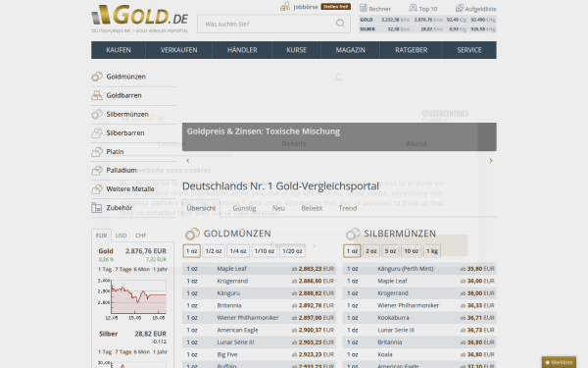Select 1/10 oz gold coin size
588x368 pixels.
265,251
